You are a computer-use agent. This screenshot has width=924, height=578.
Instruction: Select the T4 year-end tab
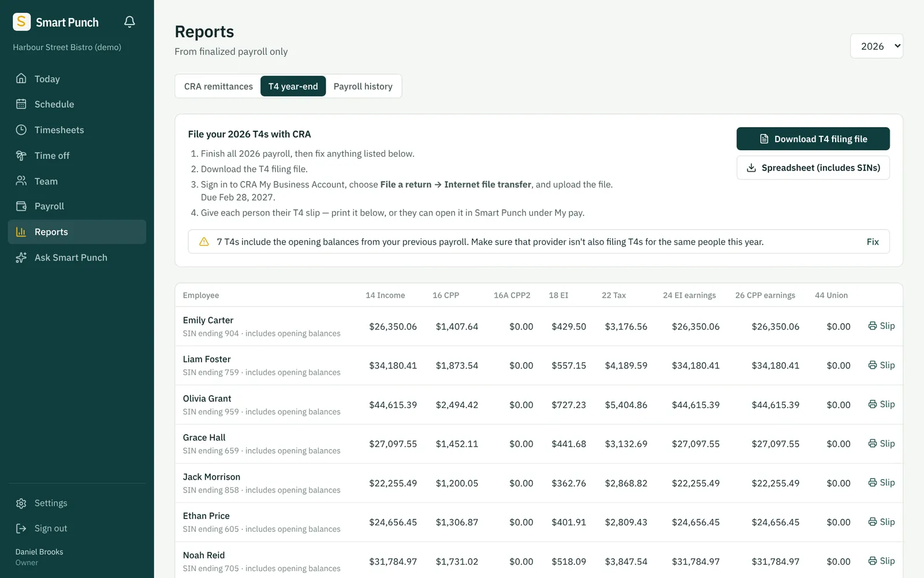pyautogui.click(x=293, y=86)
